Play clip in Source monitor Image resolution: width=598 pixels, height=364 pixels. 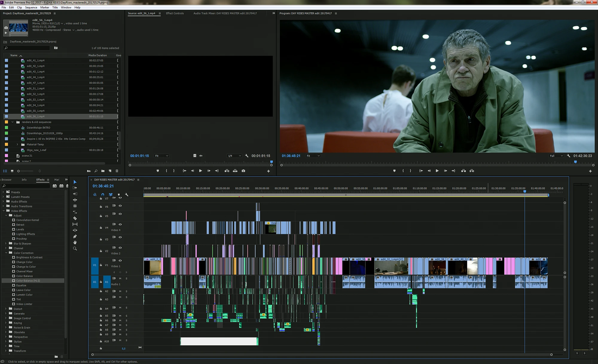(x=200, y=171)
